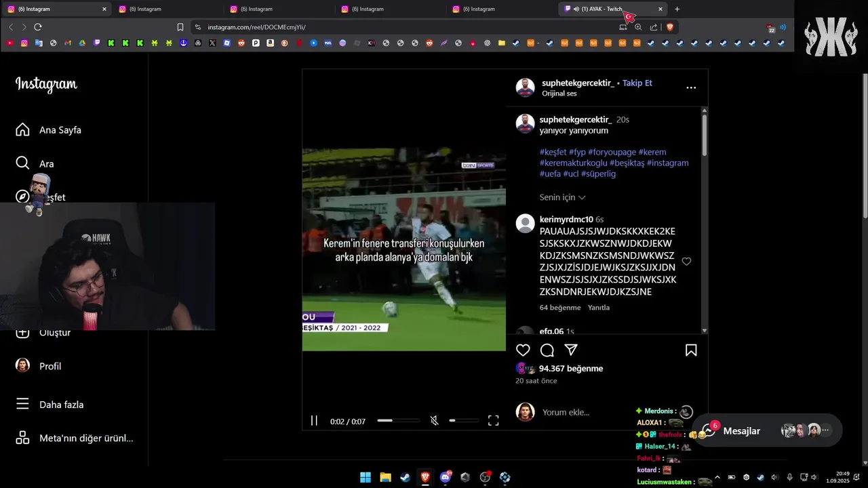The height and width of the screenshot is (488, 868).
Task: Open the Ana Sayfa home icon
Action: click(22, 129)
